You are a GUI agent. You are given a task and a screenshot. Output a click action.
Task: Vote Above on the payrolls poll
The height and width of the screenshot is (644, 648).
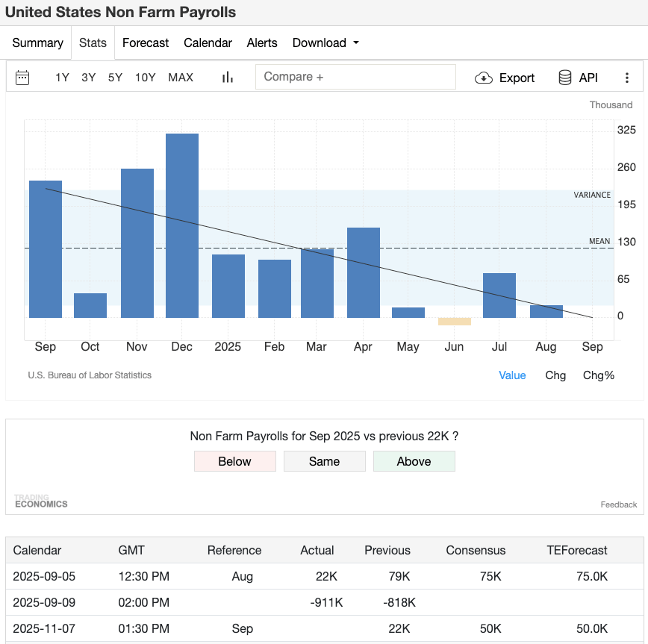[414, 461]
